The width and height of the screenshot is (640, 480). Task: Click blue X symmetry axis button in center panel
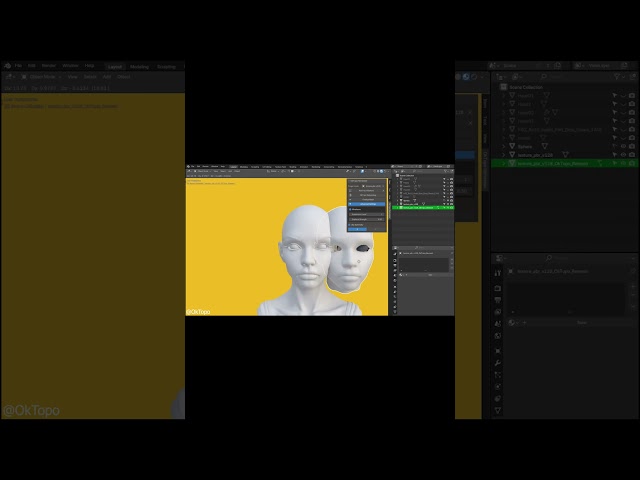(x=357, y=229)
